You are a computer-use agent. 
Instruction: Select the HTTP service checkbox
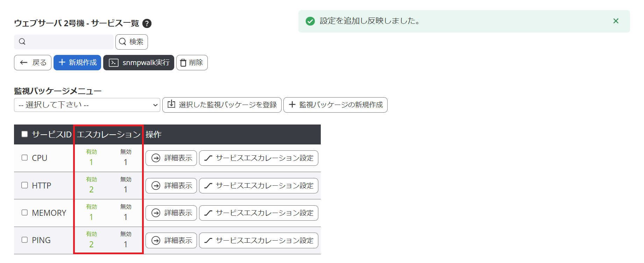24,185
